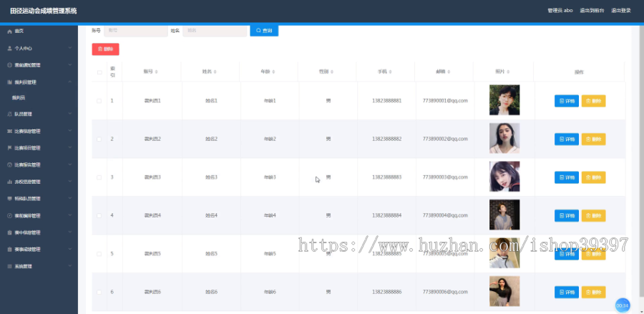Click phone number 13823888884
644x314 pixels.
coord(387,215)
